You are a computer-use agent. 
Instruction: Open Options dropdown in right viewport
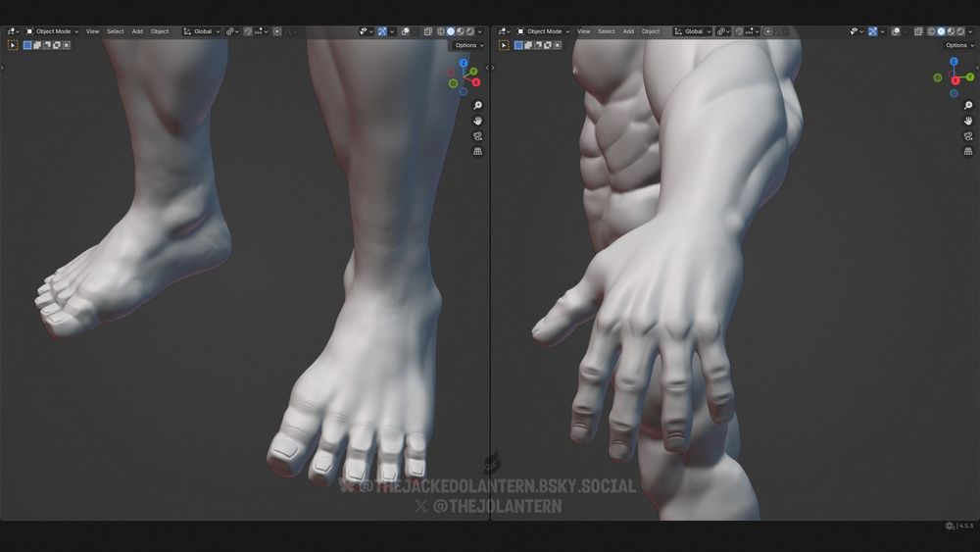[x=960, y=45]
